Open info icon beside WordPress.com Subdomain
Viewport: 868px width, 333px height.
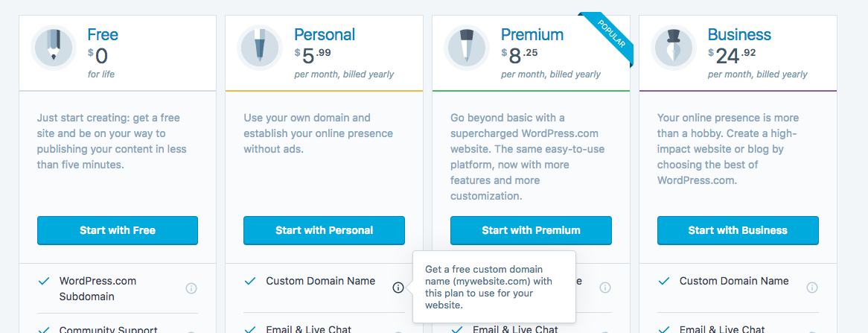(191, 288)
